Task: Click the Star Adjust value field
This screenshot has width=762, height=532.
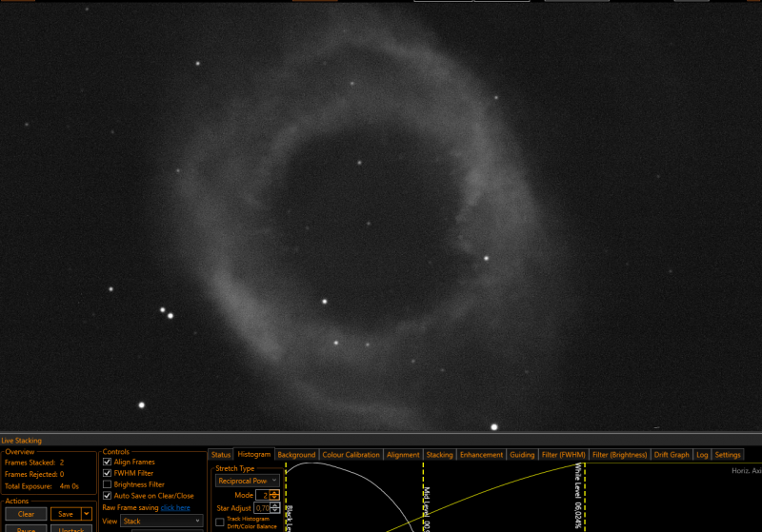Action: point(262,507)
